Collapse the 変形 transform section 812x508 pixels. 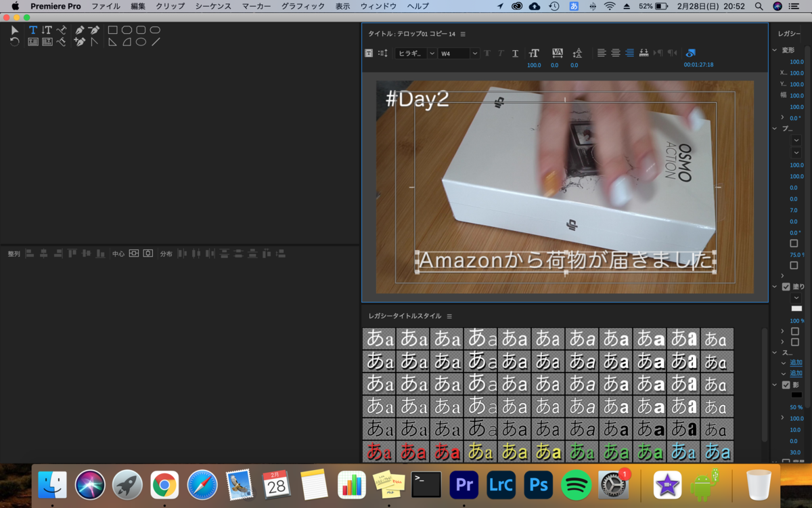tap(775, 50)
